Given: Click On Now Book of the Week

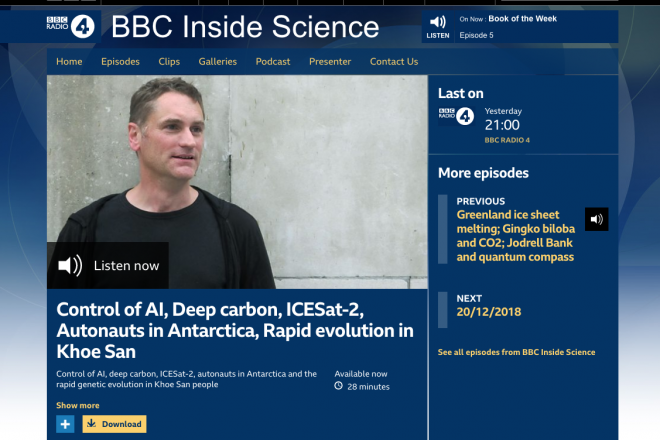Looking at the screenshot, I should pyautogui.click(x=508, y=19).
